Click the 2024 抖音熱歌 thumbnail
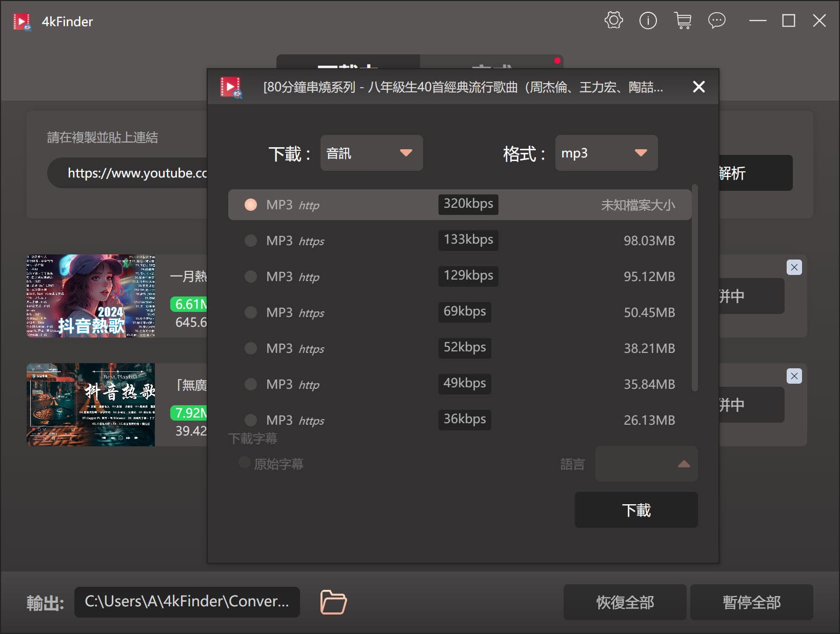Viewport: 840px width, 634px height. (x=91, y=296)
